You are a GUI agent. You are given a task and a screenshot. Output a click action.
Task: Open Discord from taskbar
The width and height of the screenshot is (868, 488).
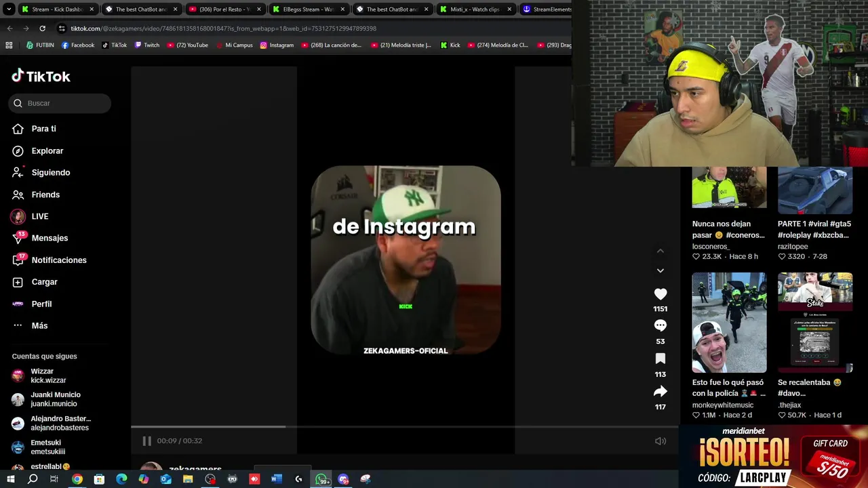pyautogui.click(x=343, y=479)
